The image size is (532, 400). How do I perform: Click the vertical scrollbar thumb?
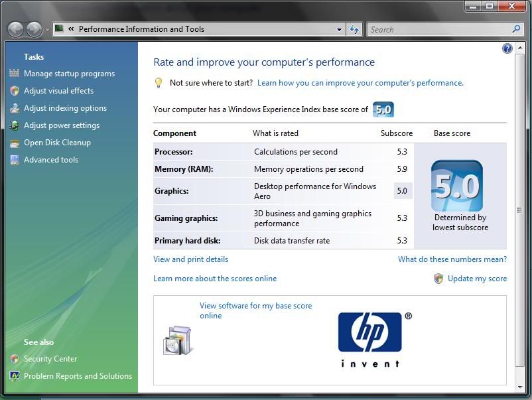pos(520,210)
